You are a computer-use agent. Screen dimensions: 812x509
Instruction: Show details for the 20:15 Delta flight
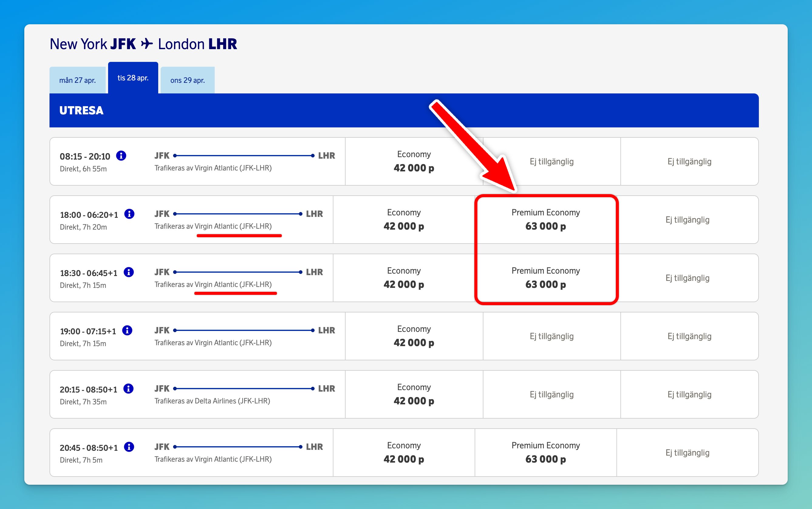(128, 389)
